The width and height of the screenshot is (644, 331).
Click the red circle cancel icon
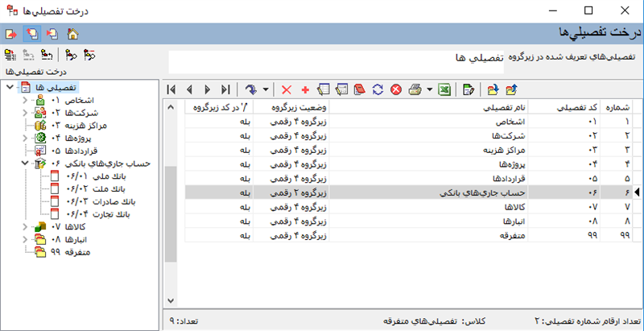click(395, 89)
